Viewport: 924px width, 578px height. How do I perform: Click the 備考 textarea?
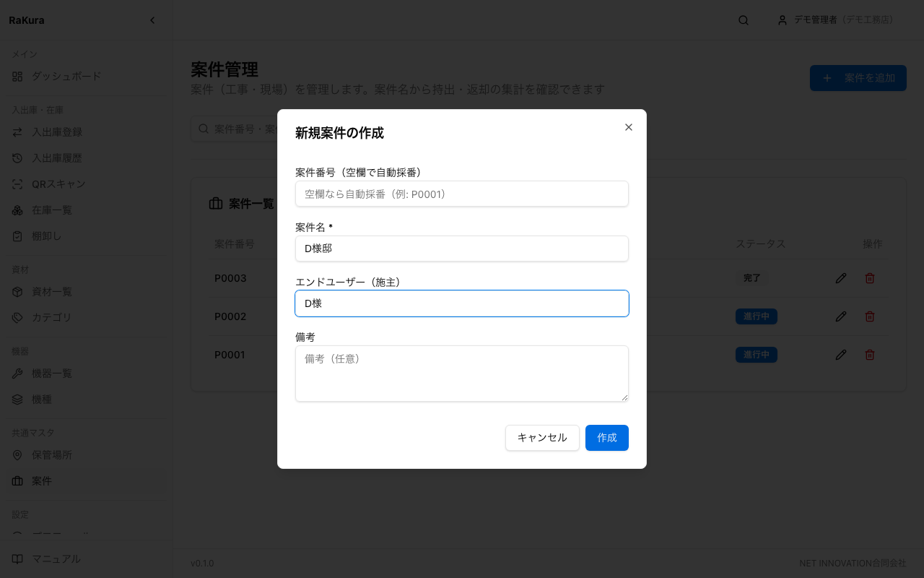[462, 374]
